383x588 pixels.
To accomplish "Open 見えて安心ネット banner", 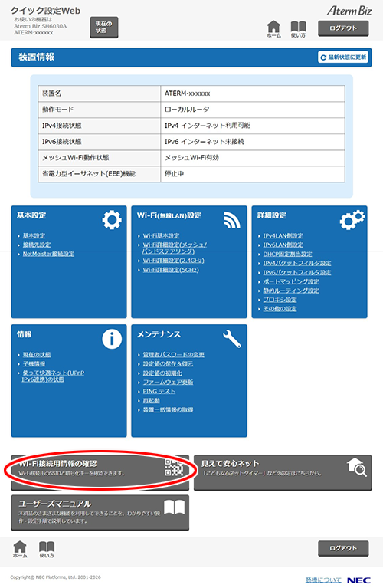I will (x=283, y=472).
